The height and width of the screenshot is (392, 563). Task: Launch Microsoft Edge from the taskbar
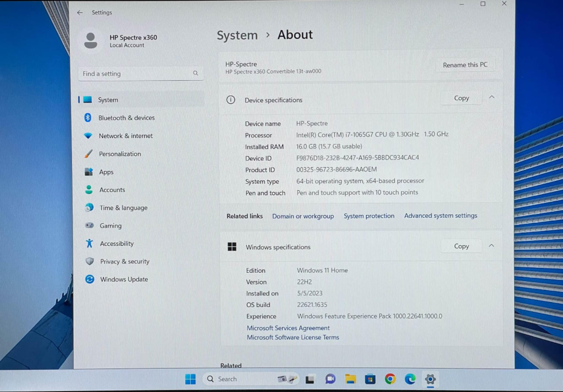click(410, 379)
